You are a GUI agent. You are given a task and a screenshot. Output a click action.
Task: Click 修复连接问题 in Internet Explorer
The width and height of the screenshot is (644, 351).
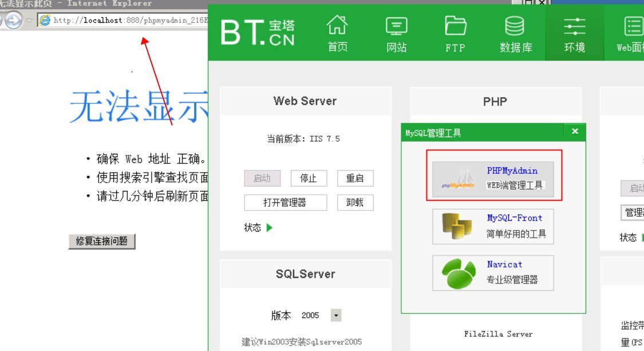pos(102,241)
